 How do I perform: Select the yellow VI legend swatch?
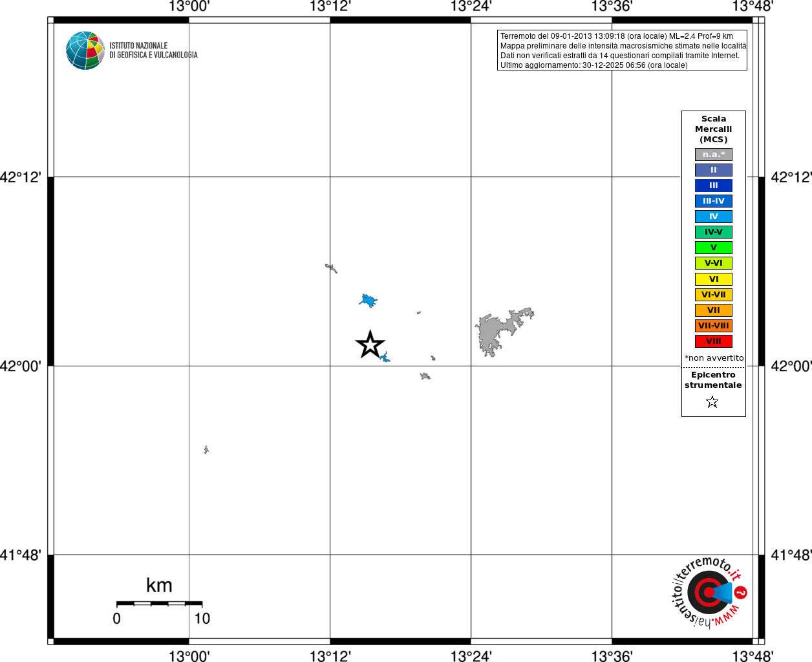(x=714, y=279)
